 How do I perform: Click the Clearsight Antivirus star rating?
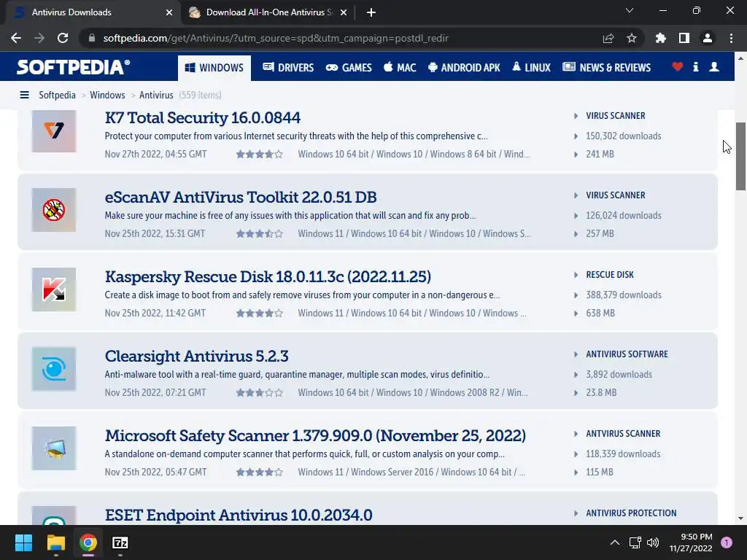[260, 393]
